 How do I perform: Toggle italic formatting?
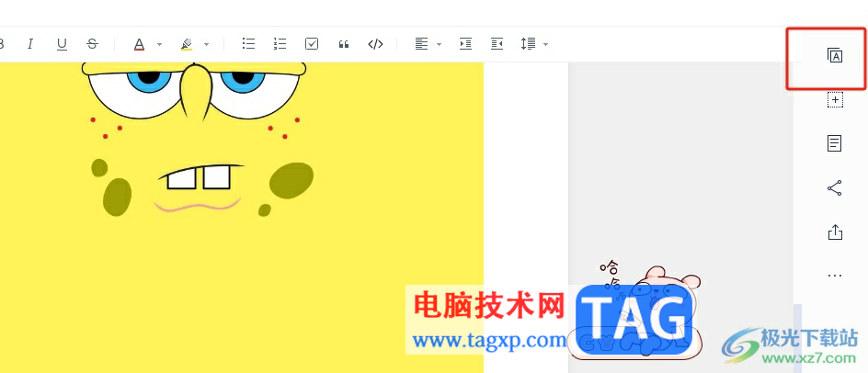pyautogui.click(x=30, y=44)
